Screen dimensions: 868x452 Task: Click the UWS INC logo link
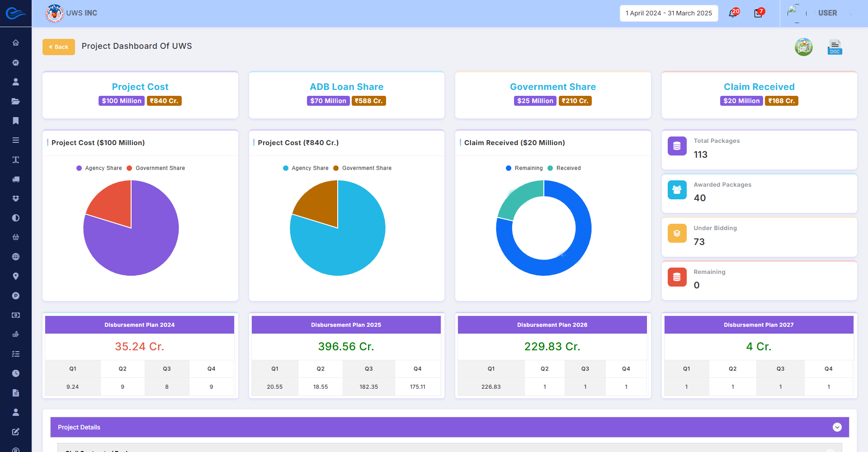tap(71, 13)
